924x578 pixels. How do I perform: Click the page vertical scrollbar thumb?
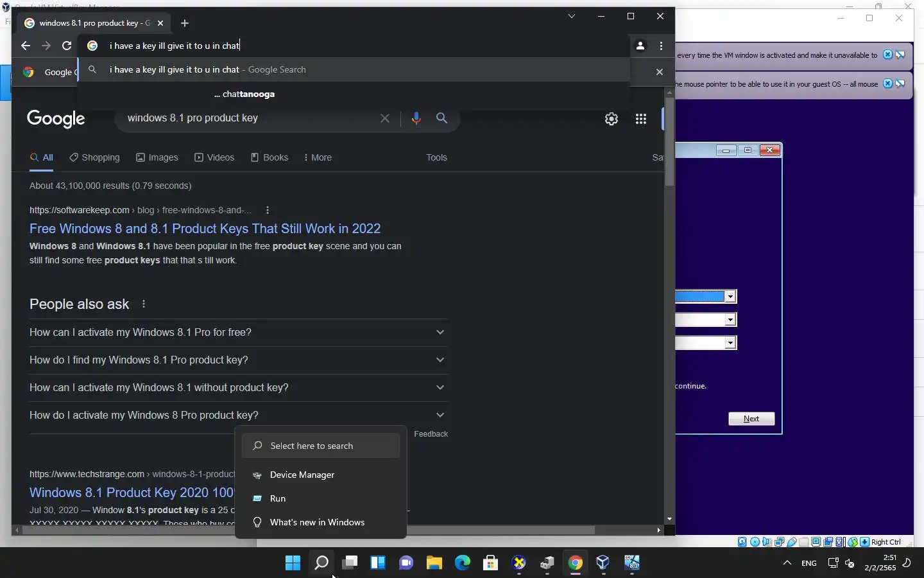669,141
